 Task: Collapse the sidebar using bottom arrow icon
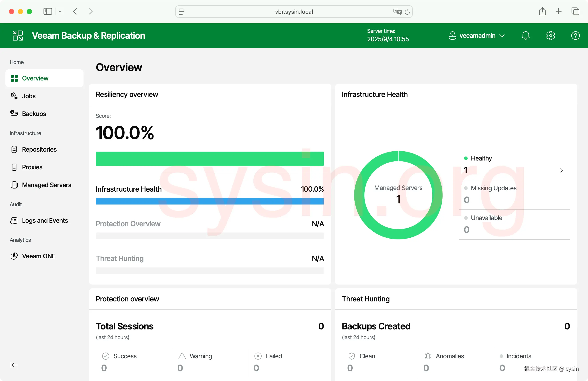tap(14, 365)
